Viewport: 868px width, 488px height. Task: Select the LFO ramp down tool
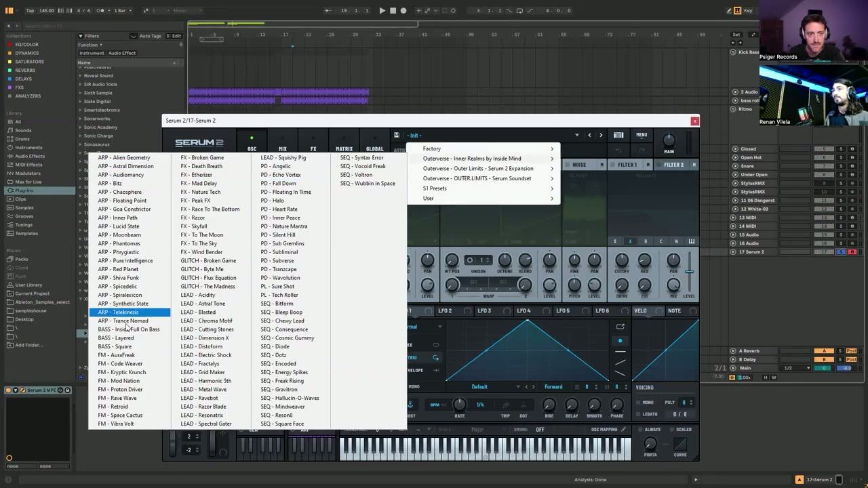pyautogui.click(x=620, y=374)
